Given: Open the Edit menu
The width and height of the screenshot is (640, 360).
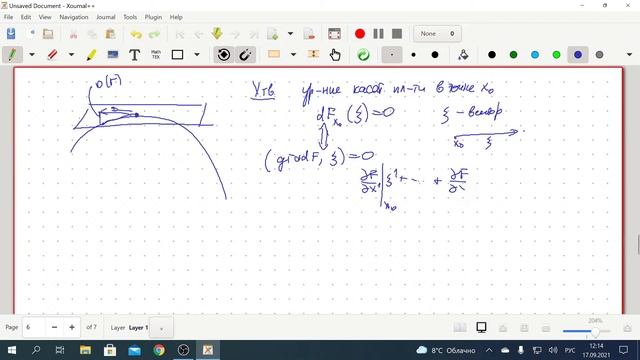Looking at the screenshot, I should 26,17.
